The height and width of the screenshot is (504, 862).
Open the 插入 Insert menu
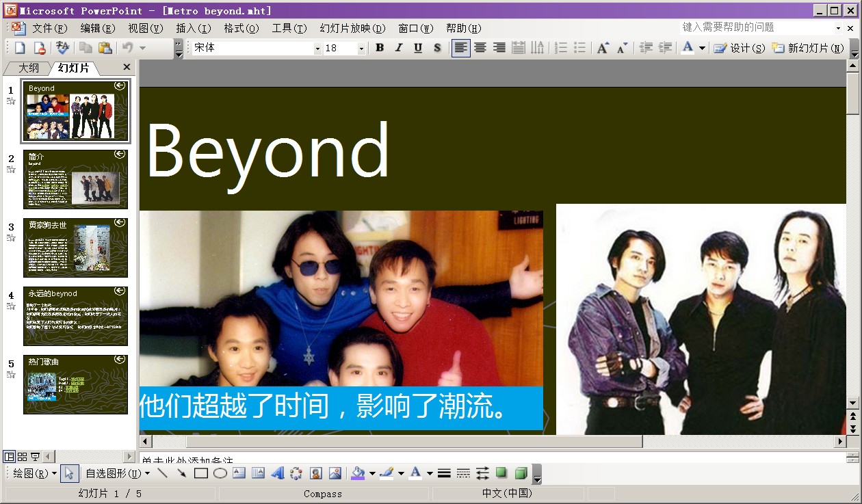coord(193,28)
